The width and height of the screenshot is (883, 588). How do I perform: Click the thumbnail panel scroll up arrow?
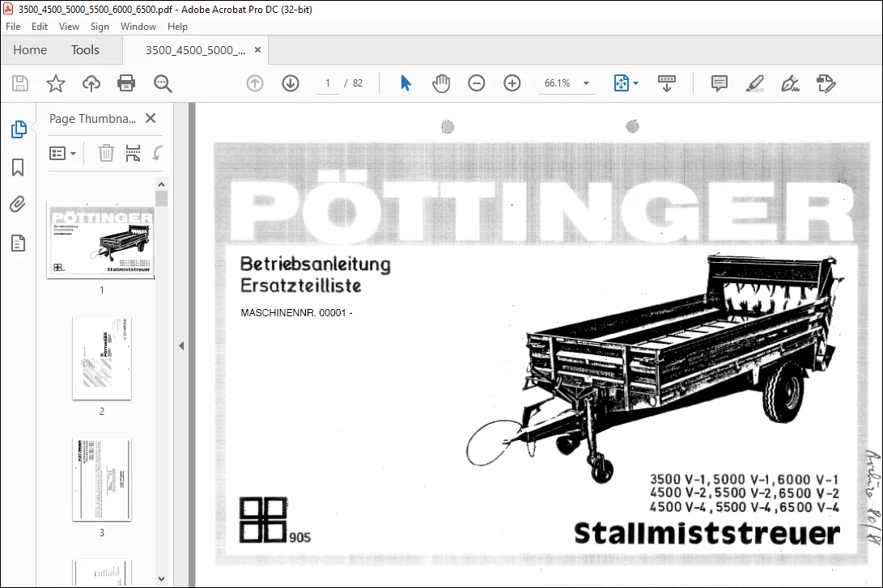(x=162, y=184)
